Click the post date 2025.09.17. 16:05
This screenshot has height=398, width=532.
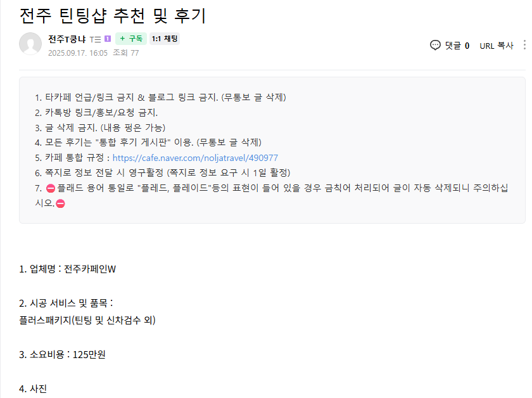pyautogui.click(x=77, y=53)
